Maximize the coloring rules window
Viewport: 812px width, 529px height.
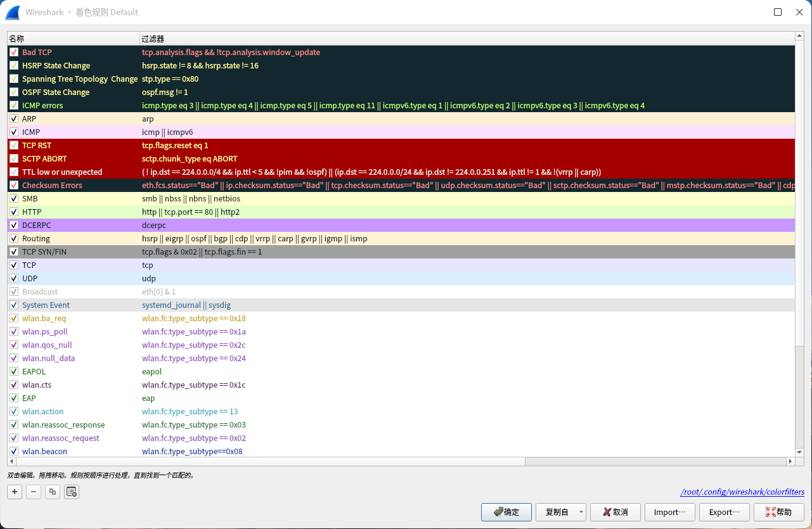(x=778, y=12)
